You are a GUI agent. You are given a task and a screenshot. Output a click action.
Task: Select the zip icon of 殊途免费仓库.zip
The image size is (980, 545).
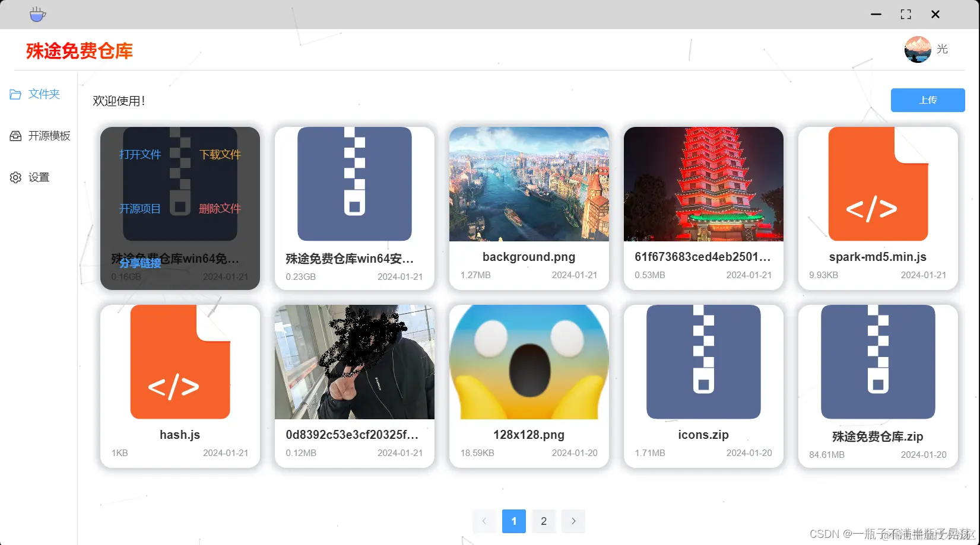tap(878, 362)
